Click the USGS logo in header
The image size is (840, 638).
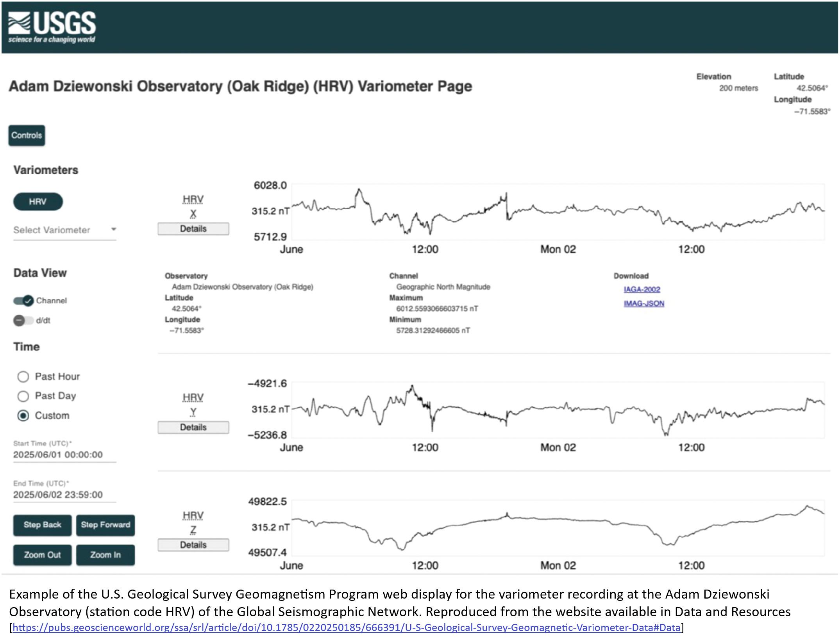pyautogui.click(x=52, y=27)
